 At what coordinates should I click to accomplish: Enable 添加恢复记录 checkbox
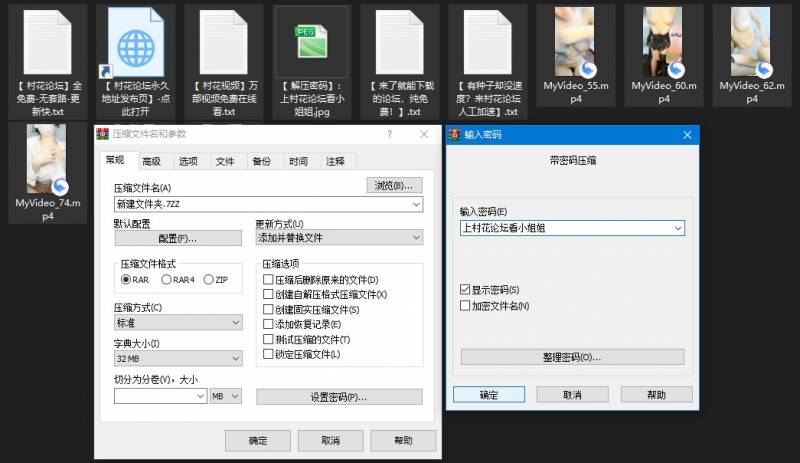tap(268, 324)
